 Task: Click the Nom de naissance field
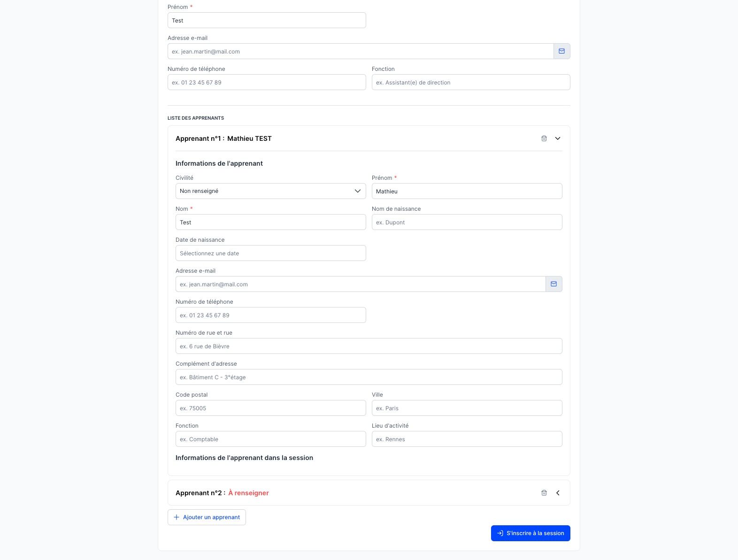pyautogui.click(x=467, y=222)
